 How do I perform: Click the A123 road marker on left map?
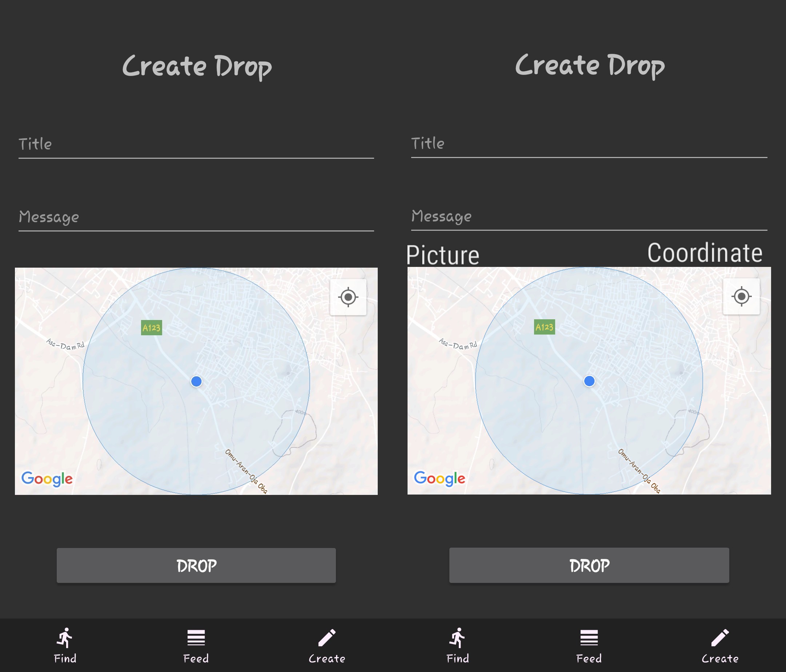click(151, 328)
